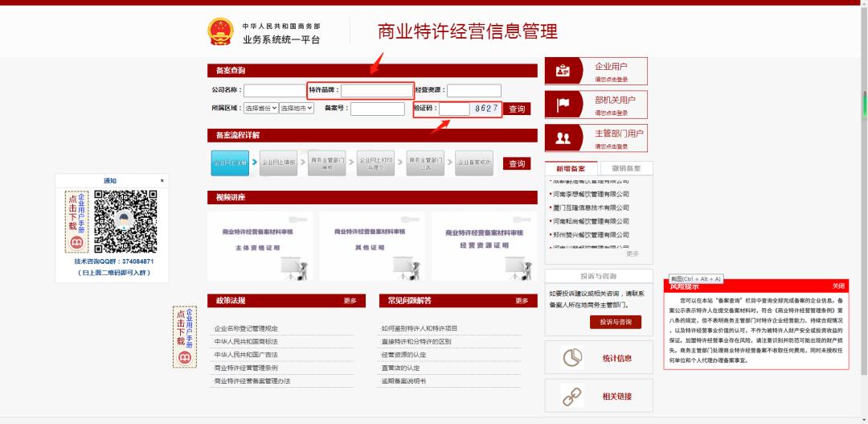Open FAQ 直接特许和分特许的区别
The image size is (868, 424).
(416, 341)
